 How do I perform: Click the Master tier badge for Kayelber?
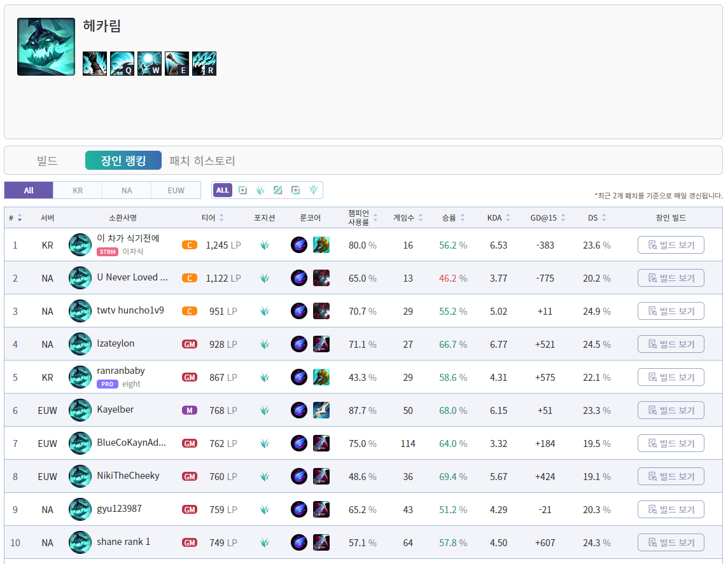[x=190, y=411]
